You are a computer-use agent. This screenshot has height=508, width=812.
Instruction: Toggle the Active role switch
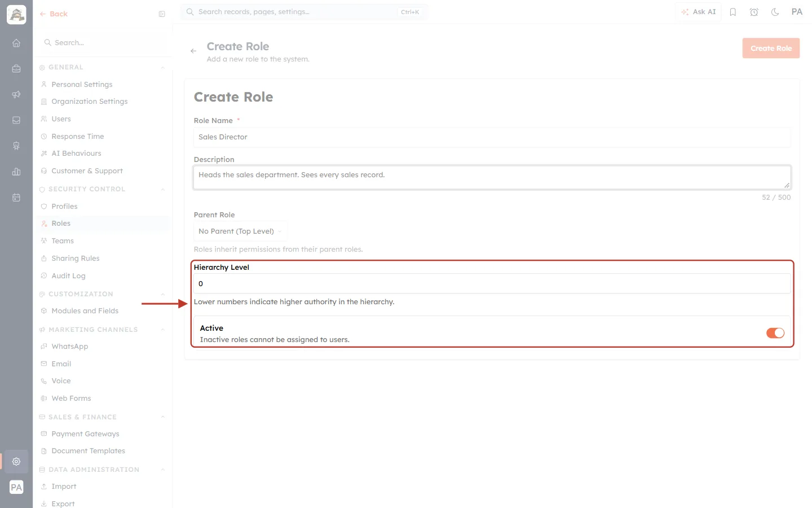tap(775, 333)
